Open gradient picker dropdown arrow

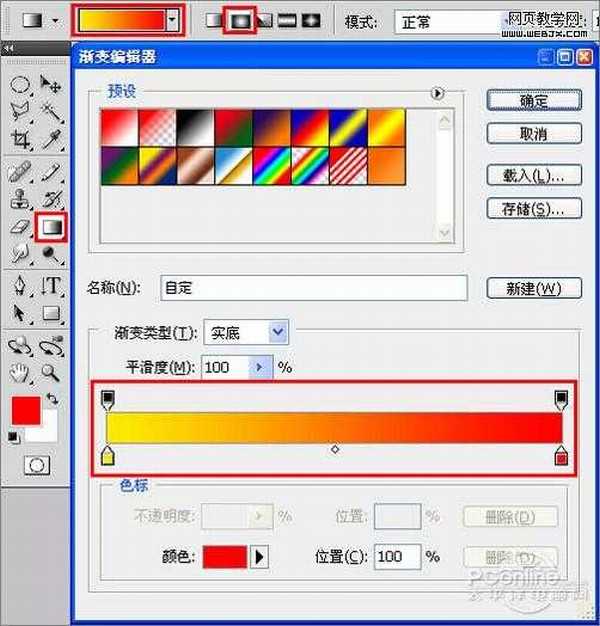point(172,20)
